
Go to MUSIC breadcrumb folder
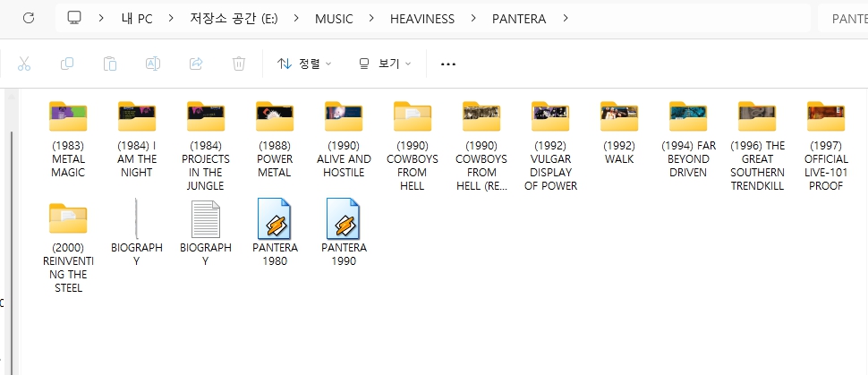coord(334,19)
